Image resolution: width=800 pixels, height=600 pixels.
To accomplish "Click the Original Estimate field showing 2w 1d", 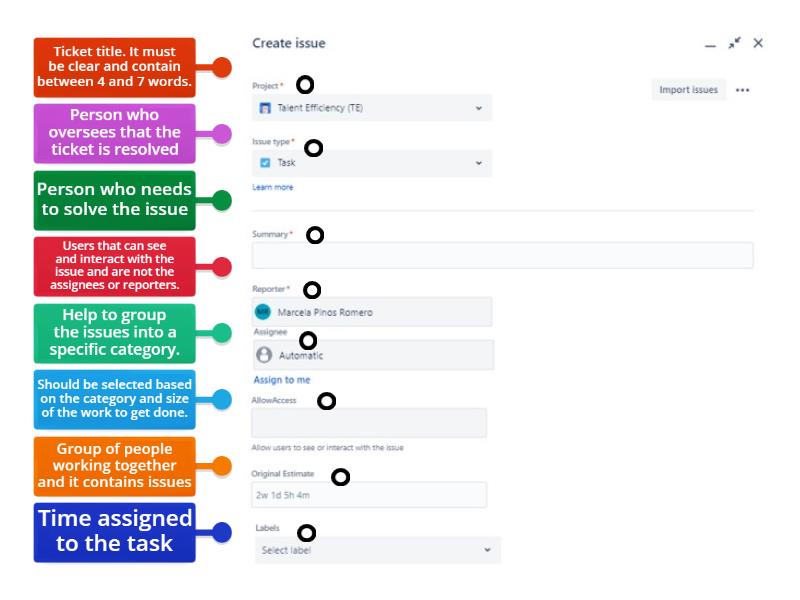I will pyautogui.click(x=370, y=493).
